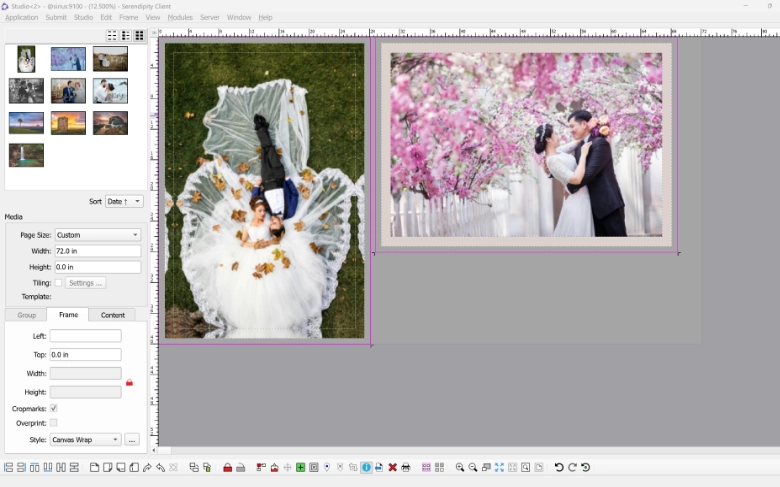This screenshot has height=487, width=780.
Task: Open the Modules menu
Action: (x=180, y=18)
